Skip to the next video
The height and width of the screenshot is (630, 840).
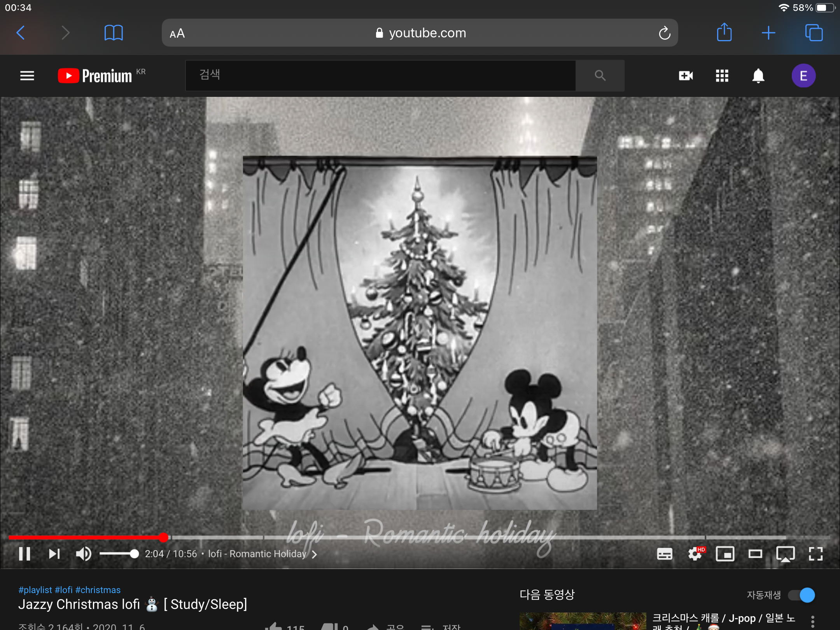coord(54,554)
